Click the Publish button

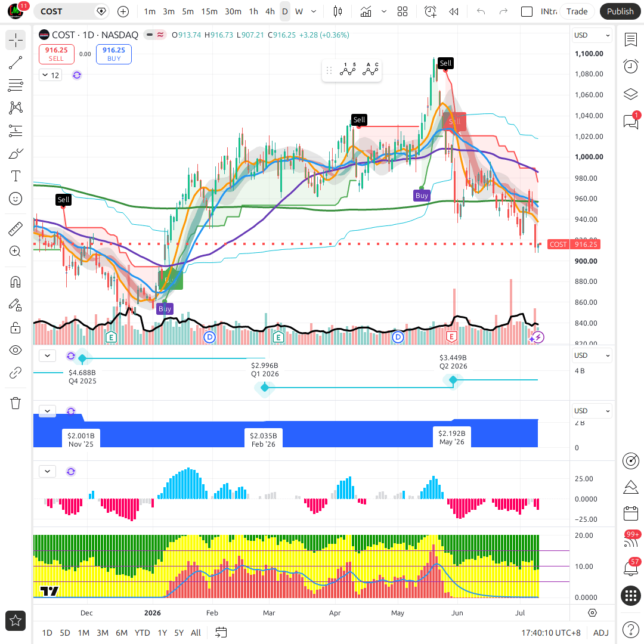click(x=620, y=11)
